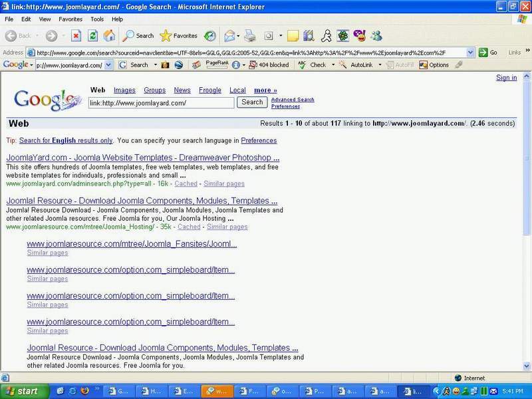Switch to Images search tab
The width and height of the screenshot is (532, 399).
pos(124,90)
